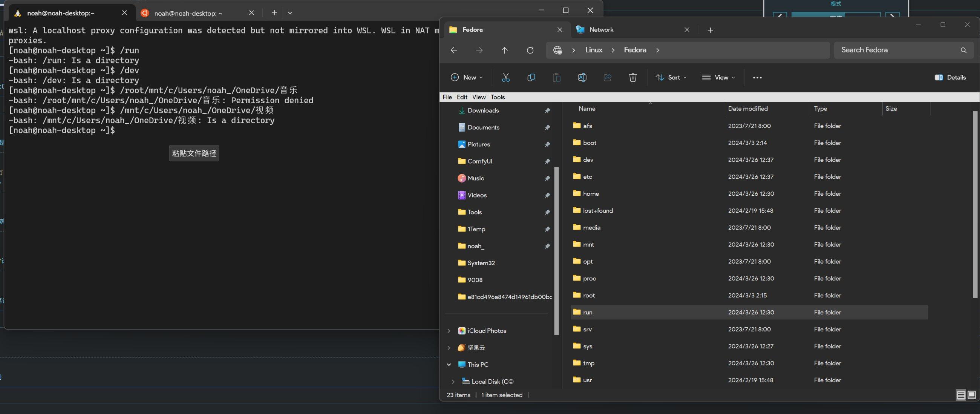
Task: Click the Paste clipboard icon in Explorer toolbar
Action: [x=556, y=77]
